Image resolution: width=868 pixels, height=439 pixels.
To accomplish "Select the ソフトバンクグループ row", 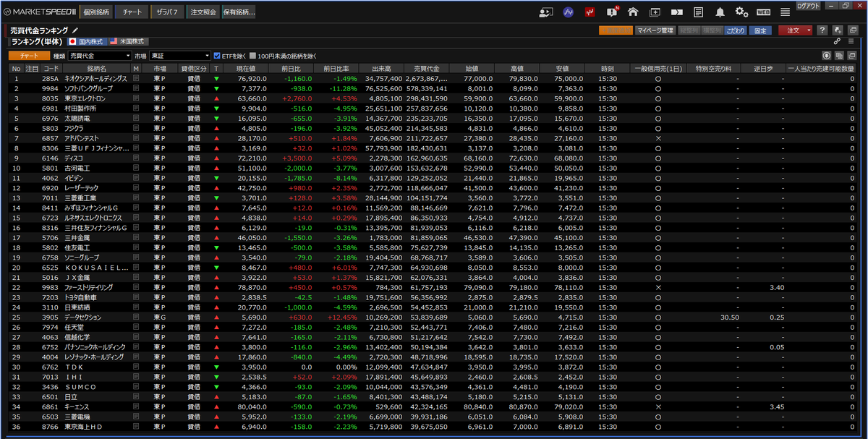I will [434, 88].
